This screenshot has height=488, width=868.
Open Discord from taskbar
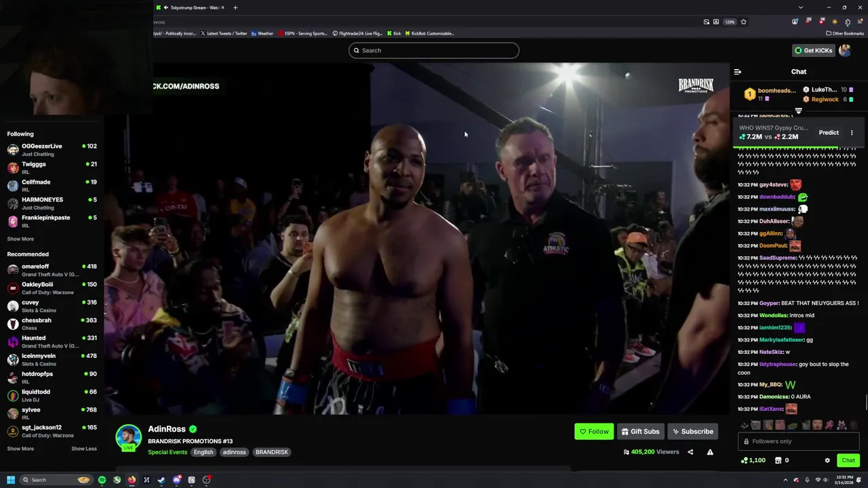(x=176, y=480)
